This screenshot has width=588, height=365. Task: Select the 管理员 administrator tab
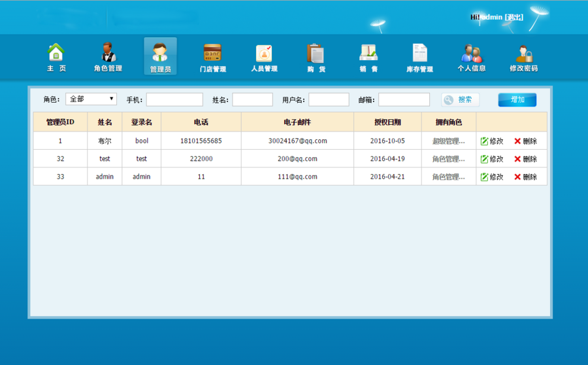[x=160, y=57]
